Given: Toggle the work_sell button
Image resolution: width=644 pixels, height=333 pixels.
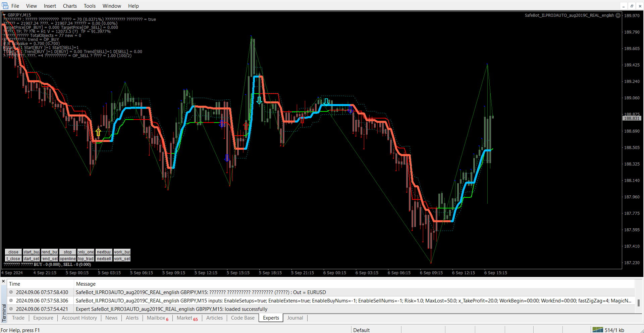Looking at the screenshot, I should tap(122, 259).
